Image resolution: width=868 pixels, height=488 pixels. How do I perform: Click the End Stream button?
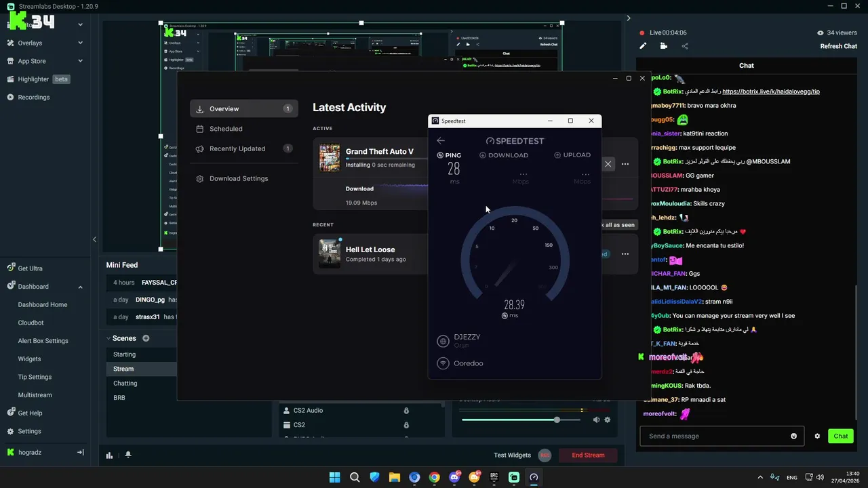point(588,455)
